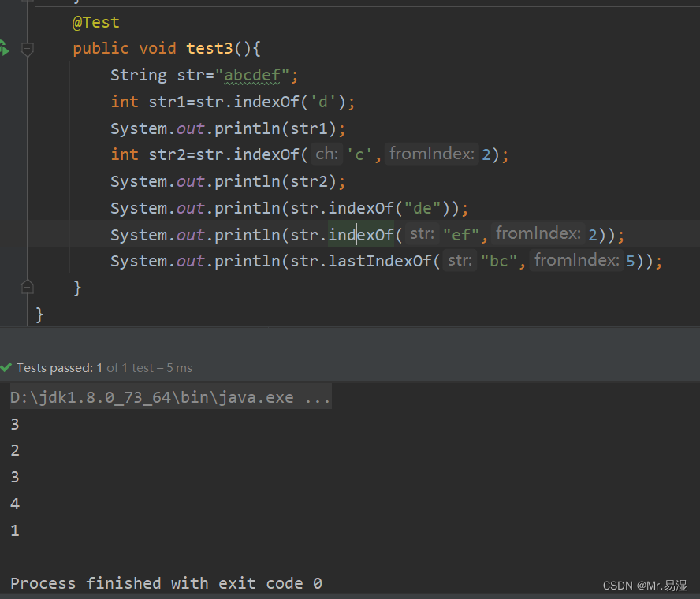
Task: Click the console output value 3
Action: tap(14, 424)
